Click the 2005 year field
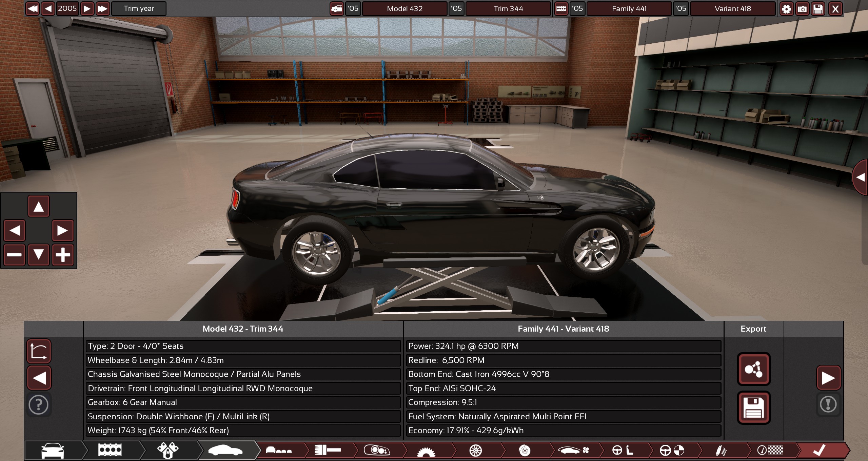 coord(67,8)
